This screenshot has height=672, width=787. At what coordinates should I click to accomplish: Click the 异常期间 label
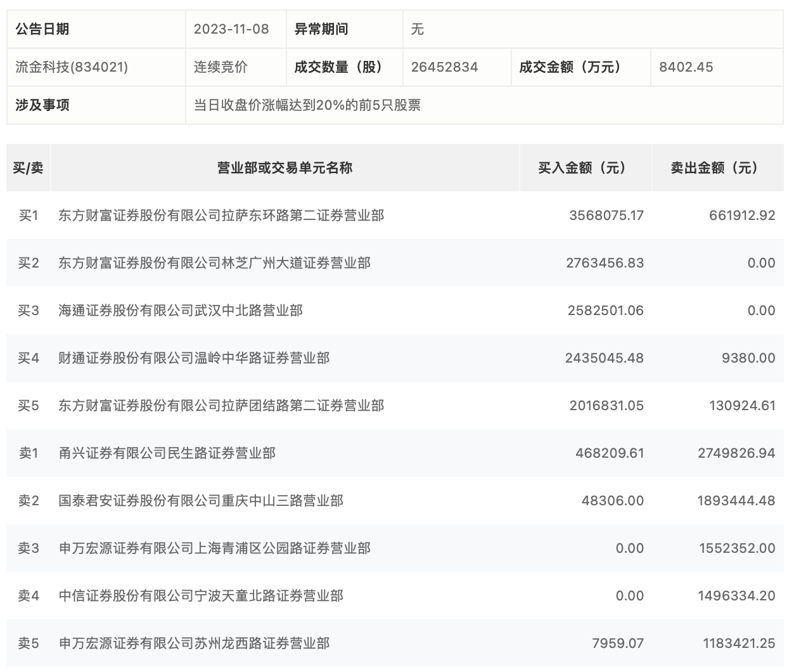pos(321,29)
